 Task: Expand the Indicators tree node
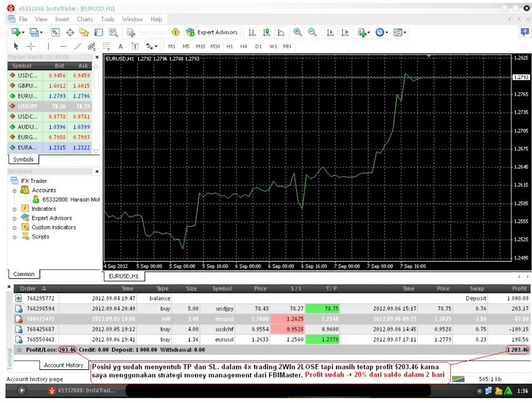pos(14,209)
